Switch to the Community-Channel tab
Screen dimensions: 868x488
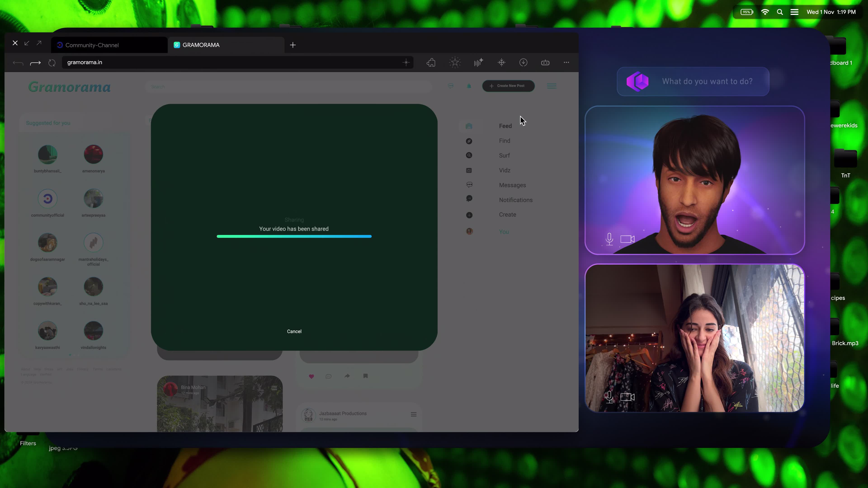click(109, 45)
